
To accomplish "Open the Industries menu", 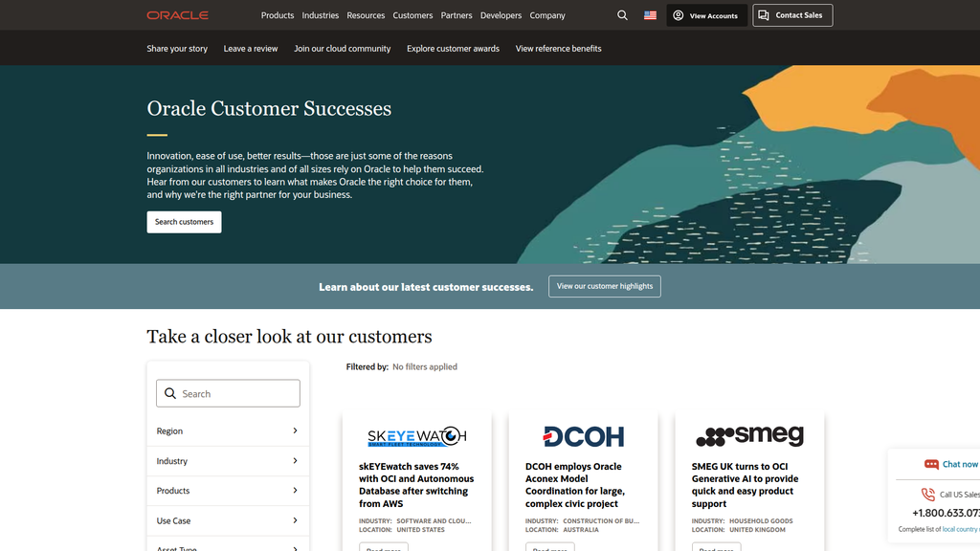I will click(320, 15).
